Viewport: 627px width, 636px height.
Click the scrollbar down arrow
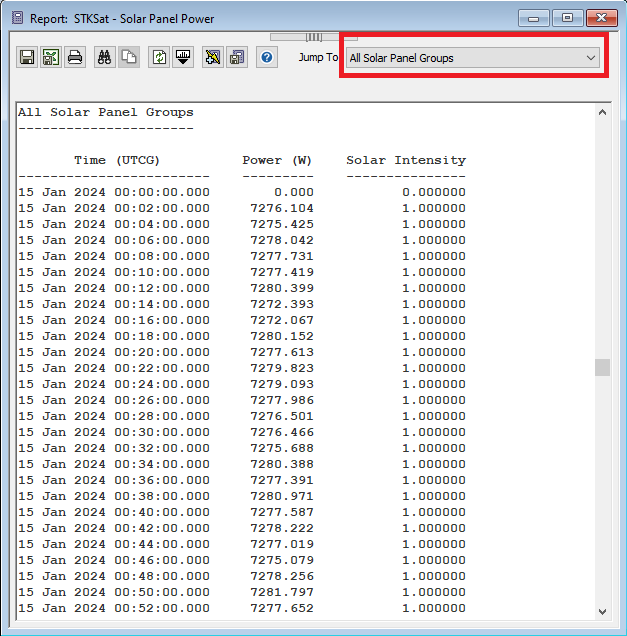(x=602, y=611)
